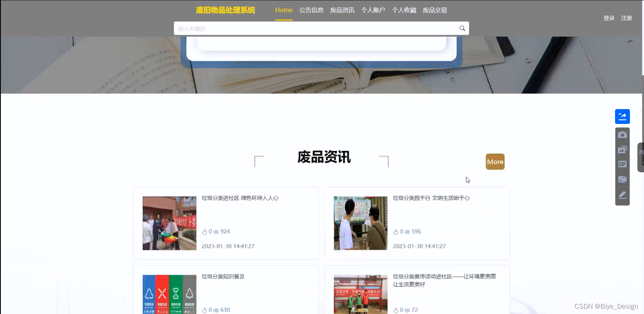The image size is (644, 314).
Task: Click the 注册 register link
Action: click(x=627, y=18)
